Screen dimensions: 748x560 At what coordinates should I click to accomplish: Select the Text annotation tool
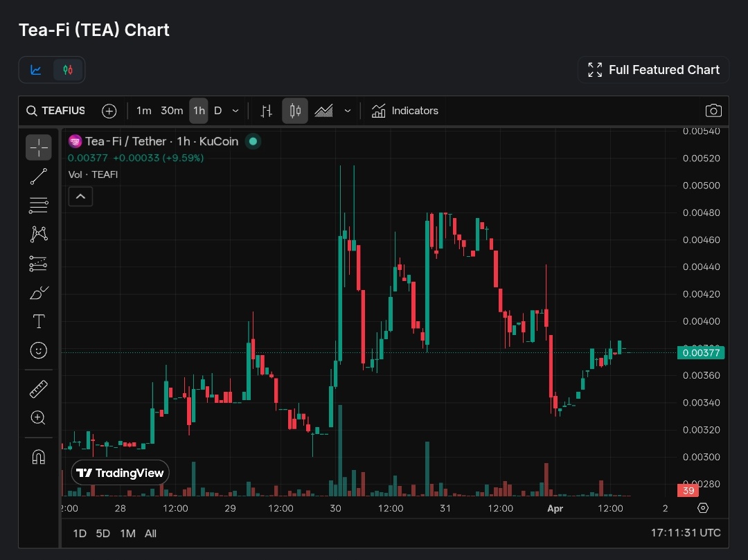coord(39,321)
